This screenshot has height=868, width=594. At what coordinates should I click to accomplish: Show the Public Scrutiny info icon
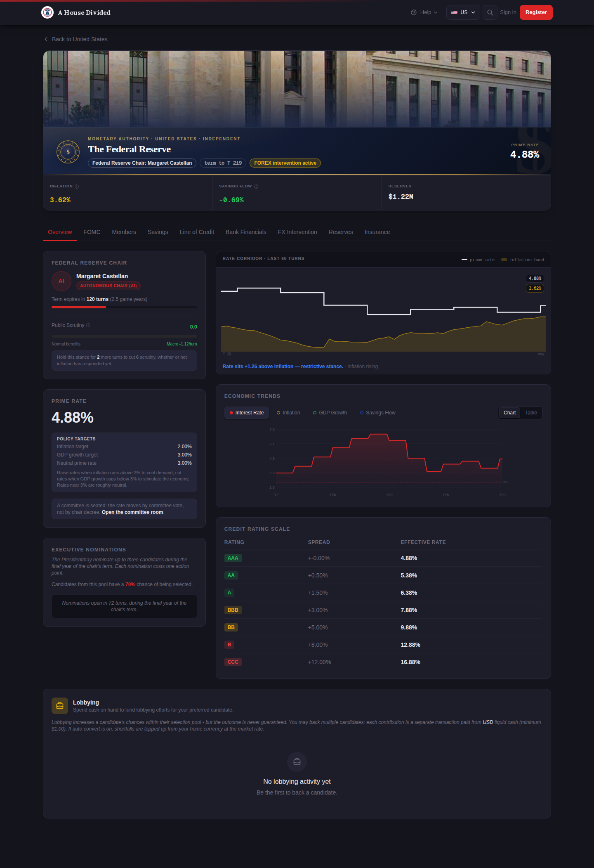88,325
